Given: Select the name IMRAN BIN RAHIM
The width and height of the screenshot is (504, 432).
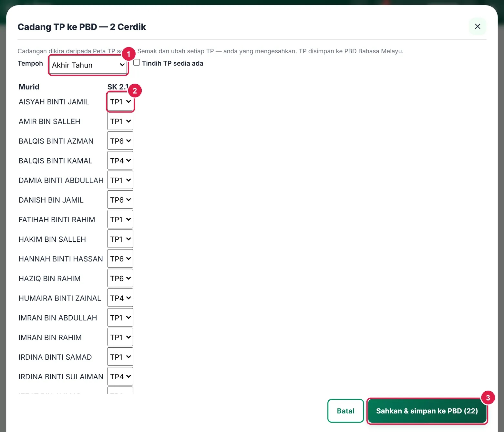Looking at the screenshot, I should [50, 337].
